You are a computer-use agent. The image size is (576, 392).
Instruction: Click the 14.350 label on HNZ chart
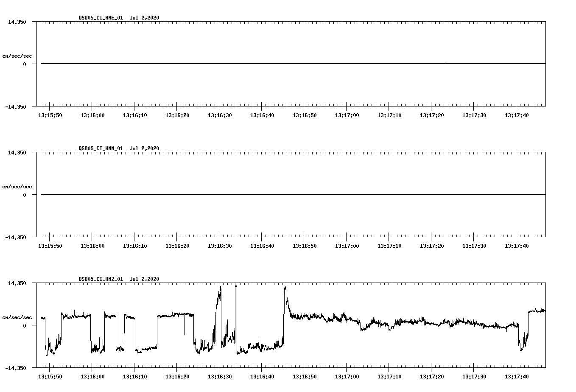tap(17, 283)
